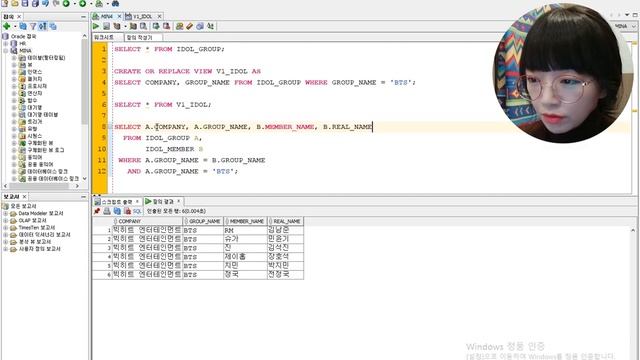Viewport: 640px width, 360px height.
Task: Click the Unshared SQL Worksheet icon
Action: (x=179, y=26)
